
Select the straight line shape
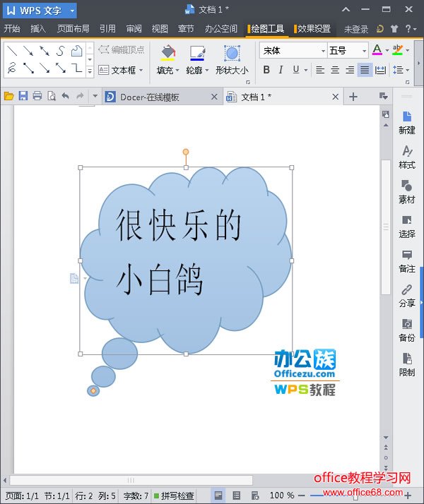tap(12, 50)
